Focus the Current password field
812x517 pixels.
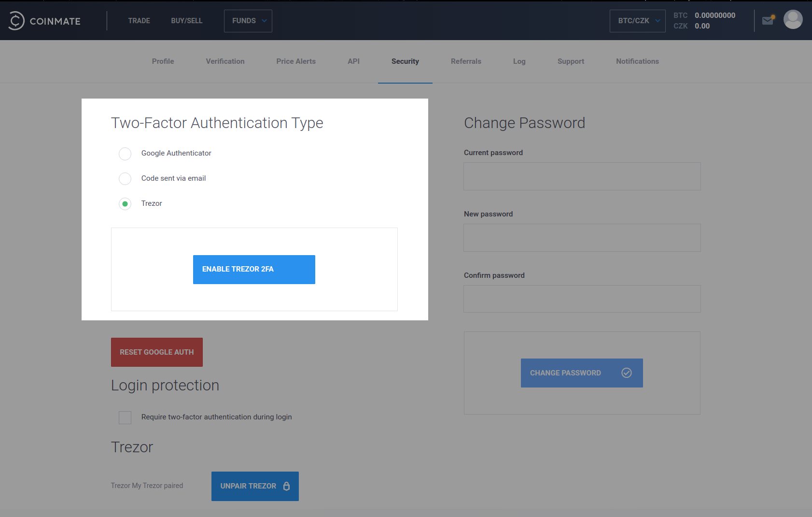582,176
